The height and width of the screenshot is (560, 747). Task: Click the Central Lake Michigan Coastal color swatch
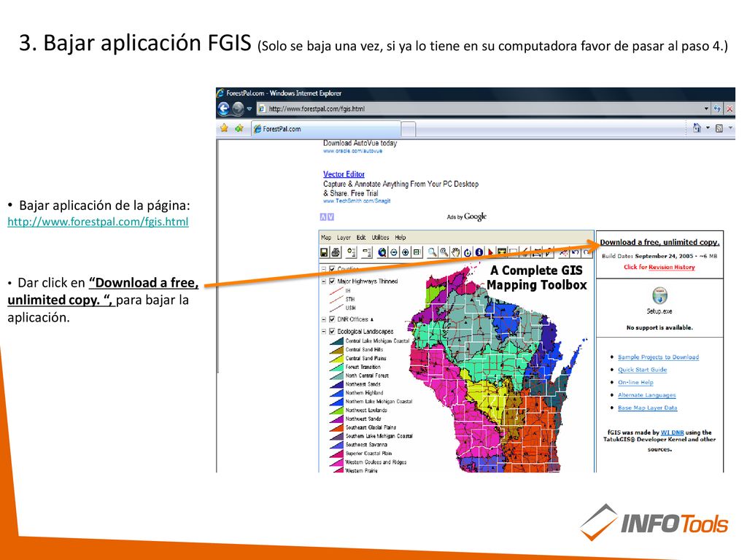tap(337, 341)
